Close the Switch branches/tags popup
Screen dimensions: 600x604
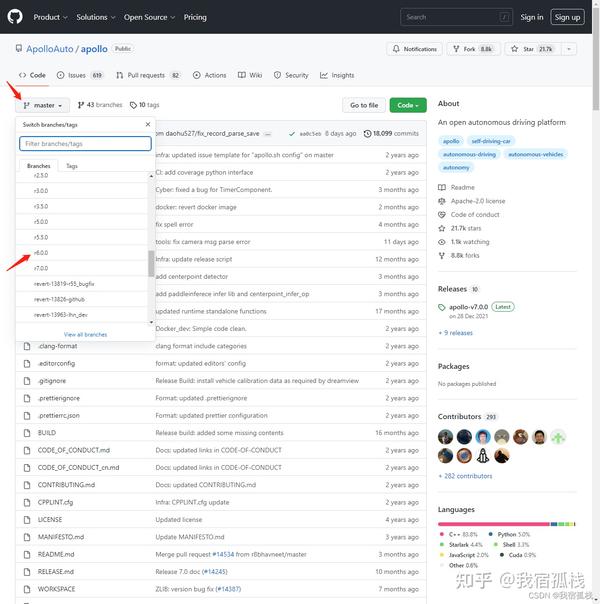coord(148,124)
